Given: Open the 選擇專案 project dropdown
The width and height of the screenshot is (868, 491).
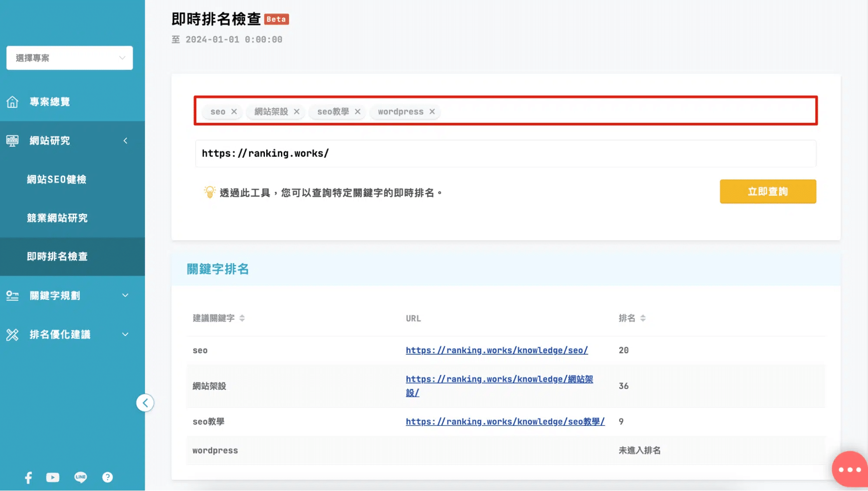Looking at the screenshot, I should point(69,58).
